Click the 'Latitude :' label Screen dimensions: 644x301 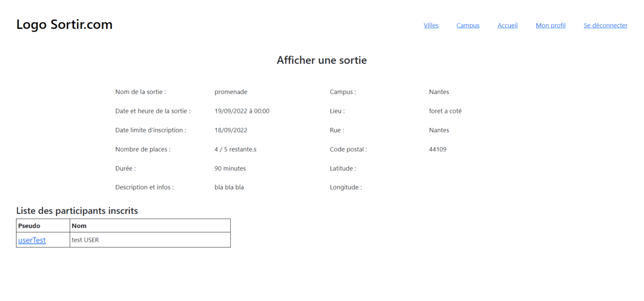(343, 168)
